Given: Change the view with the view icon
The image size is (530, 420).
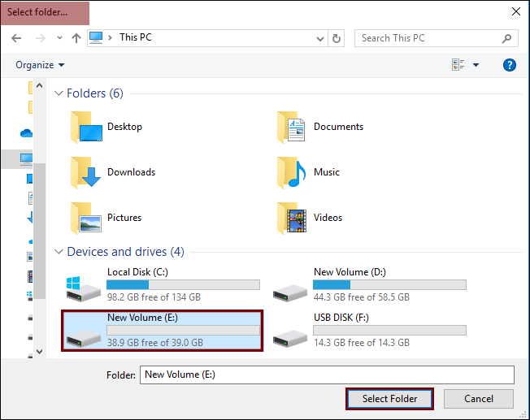Looking at the screenshot, I should tap(458, 64).
